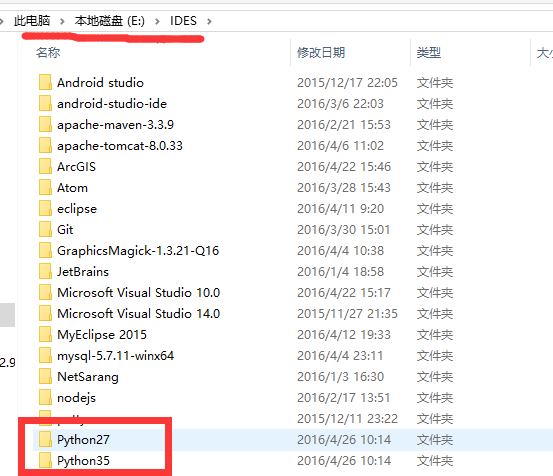The image size is (553, 476).
Task: Click the date '2016/3/30 15:01'
Action: click(344, 230)
